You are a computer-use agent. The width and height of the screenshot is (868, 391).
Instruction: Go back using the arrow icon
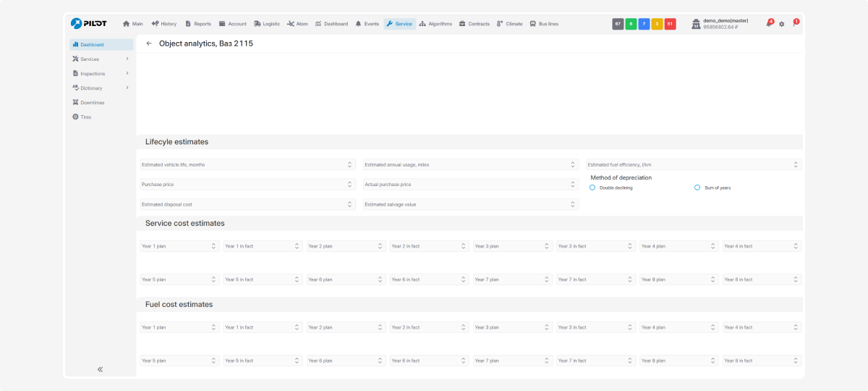(x=149, y=43)
